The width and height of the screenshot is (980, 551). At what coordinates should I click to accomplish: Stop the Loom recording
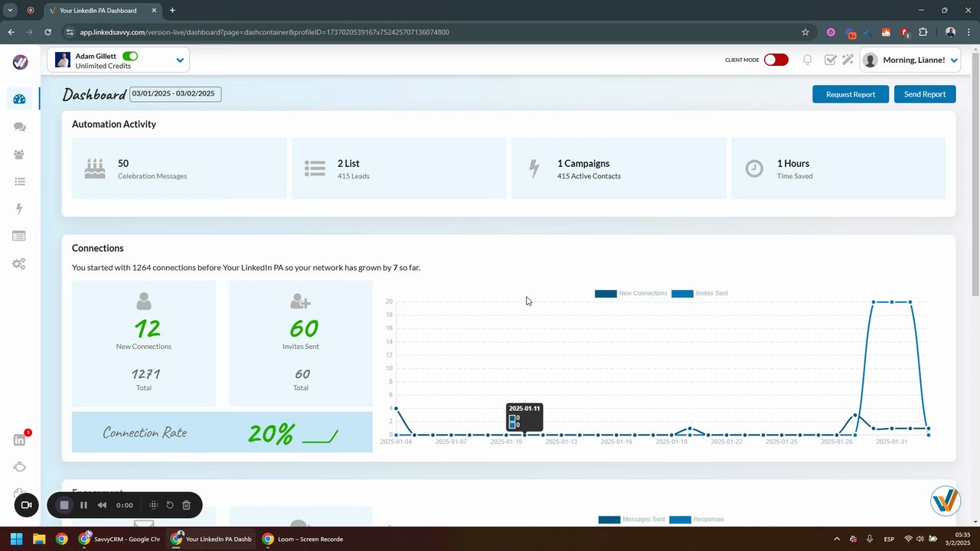pyautogui.click(x=64, y=505)
